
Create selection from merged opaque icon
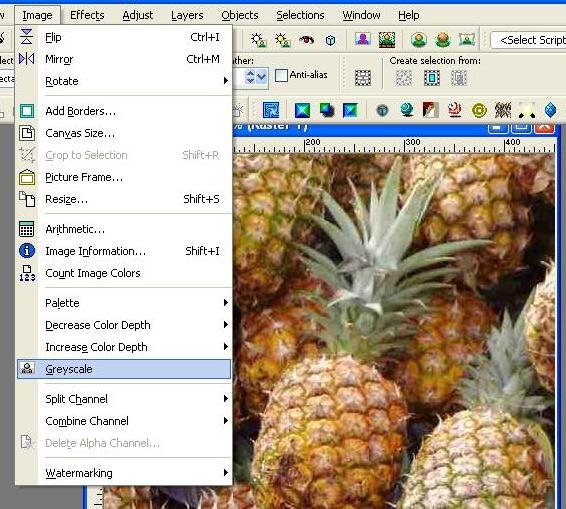pyautogui.click(x=459, y=78)
